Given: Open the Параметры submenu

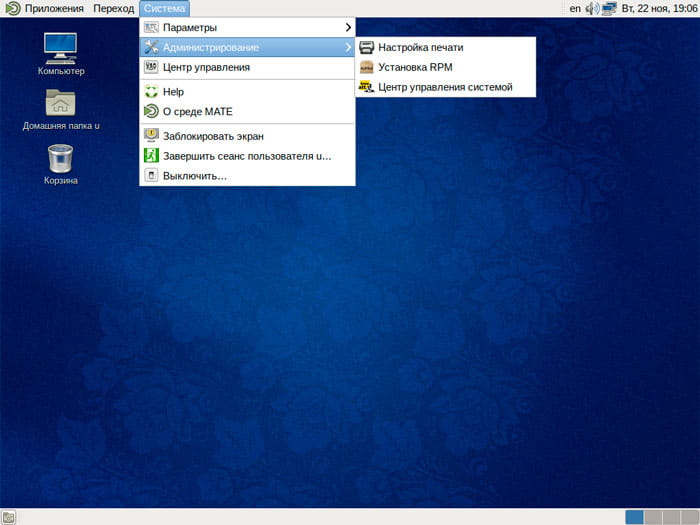Looking at the screenshot, I should point(247,28).
